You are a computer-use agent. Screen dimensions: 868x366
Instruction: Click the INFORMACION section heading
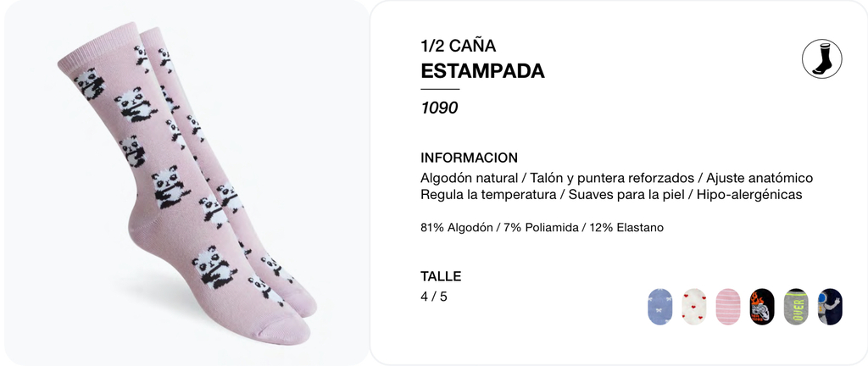pyautogui.click(x=470, y=158)
